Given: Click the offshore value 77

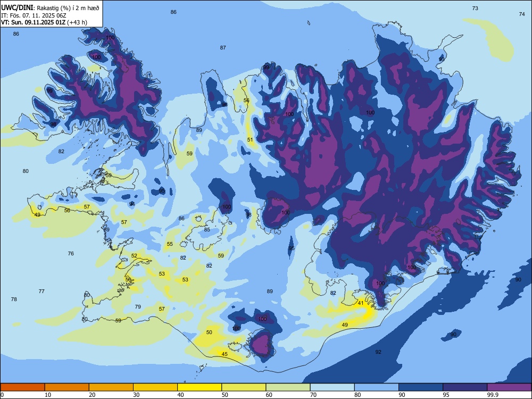Looking at the screenshot, I should click(41, 291).
